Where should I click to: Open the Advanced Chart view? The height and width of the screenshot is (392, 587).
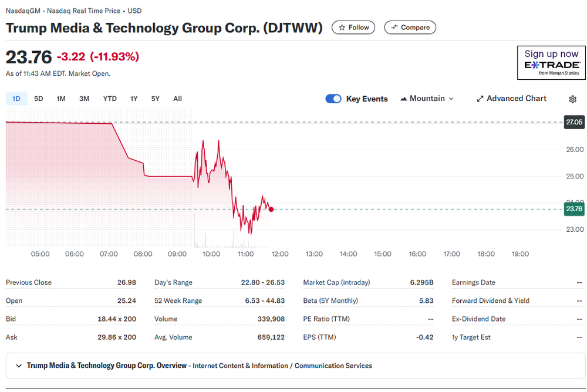coord(511,99)
